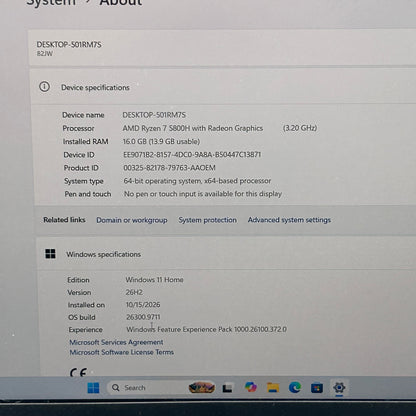The height and width of the screenshot is (416, 416).
Task: Click the Related links label
Action: click(64, 220)
